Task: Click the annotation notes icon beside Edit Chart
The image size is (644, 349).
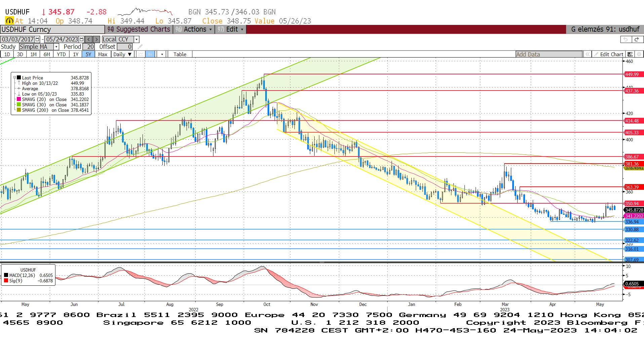Action: (x=630, y=54)
